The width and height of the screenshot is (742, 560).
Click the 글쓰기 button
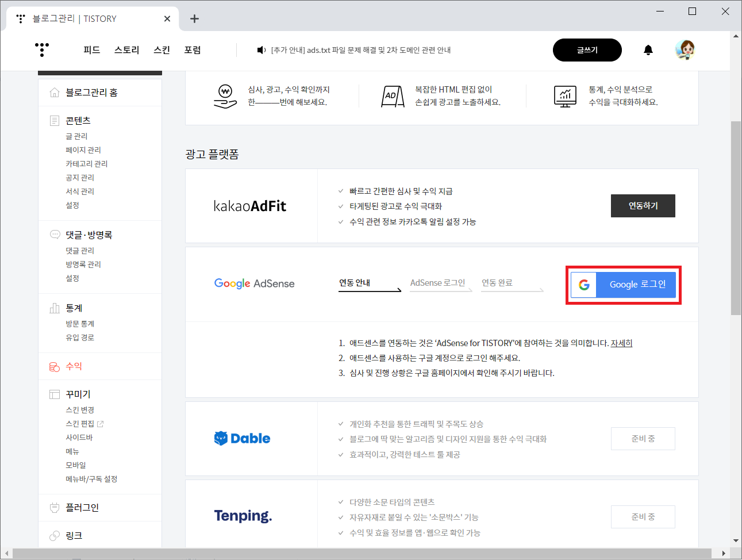587,50
